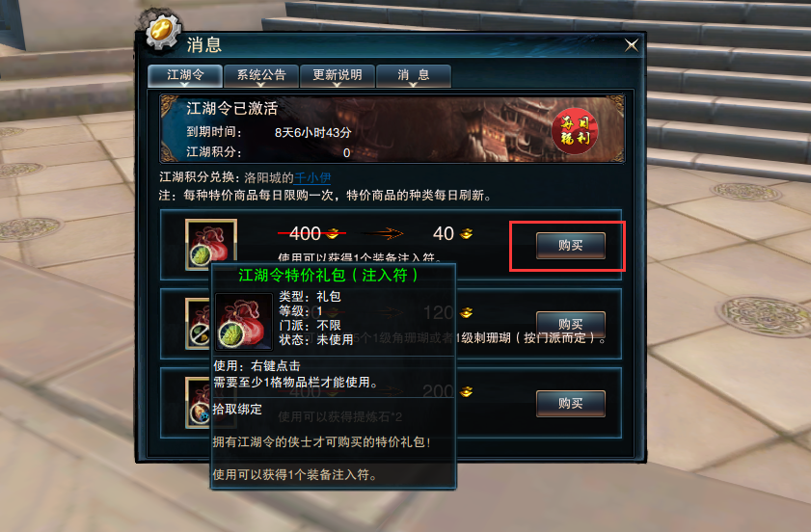Viewport: 811px width, 532px height.
Task: Click gold ingot icon beside price 200
Action: [x=466, y=391]
